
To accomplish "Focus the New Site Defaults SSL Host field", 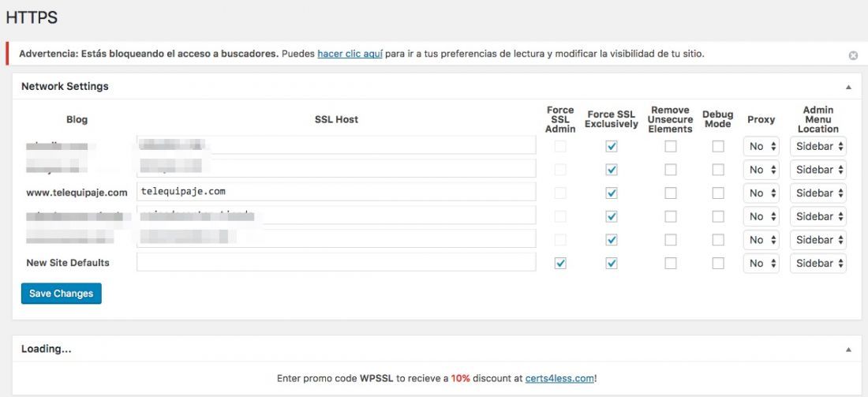I will point(336,263).
